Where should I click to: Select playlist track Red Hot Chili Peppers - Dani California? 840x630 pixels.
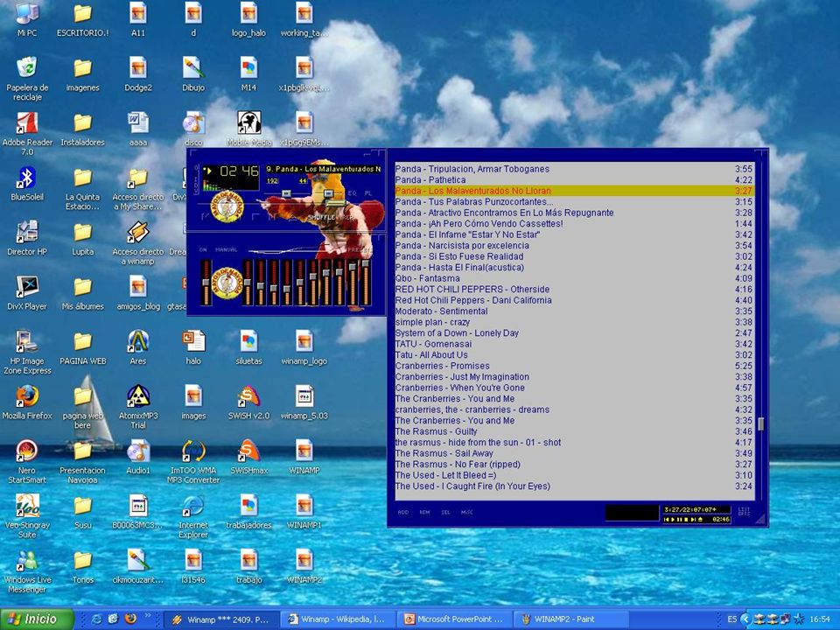click(x=574, y=300)
